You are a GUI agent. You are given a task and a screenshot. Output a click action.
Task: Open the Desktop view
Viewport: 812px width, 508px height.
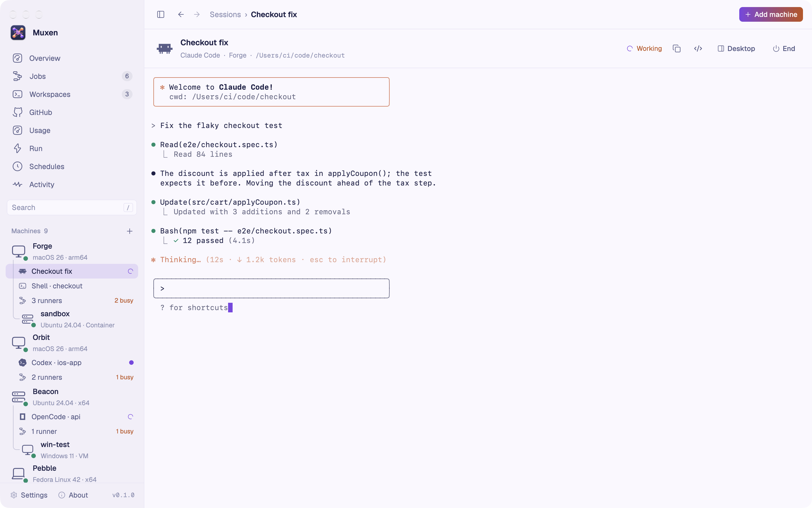point(736,49)
